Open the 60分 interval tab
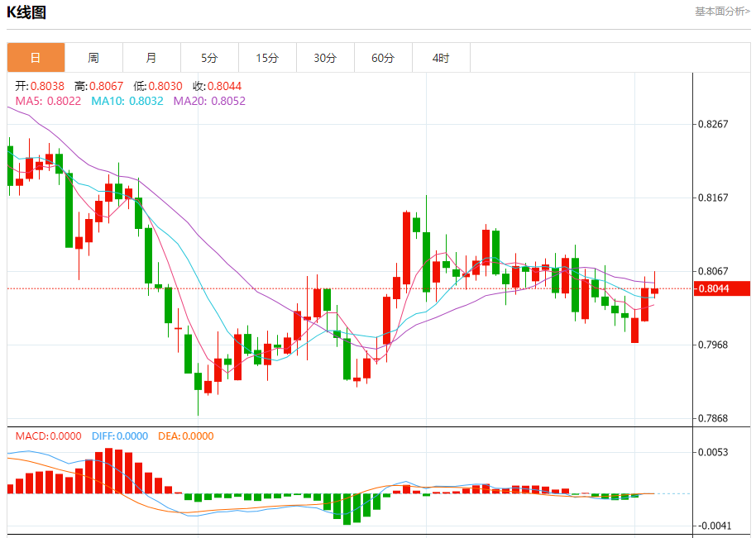Viewport: 756px width, 538px height. click(x=383, y=58)
